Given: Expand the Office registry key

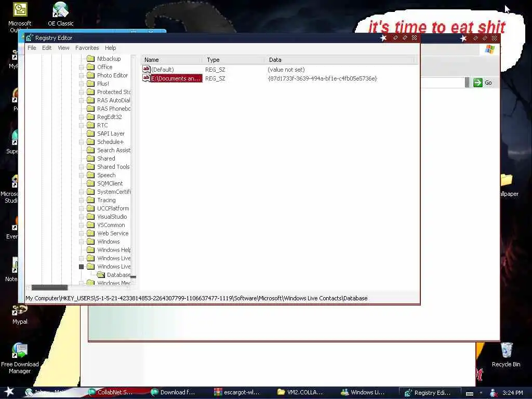Looking at the screenshot, I should (82, 67).
